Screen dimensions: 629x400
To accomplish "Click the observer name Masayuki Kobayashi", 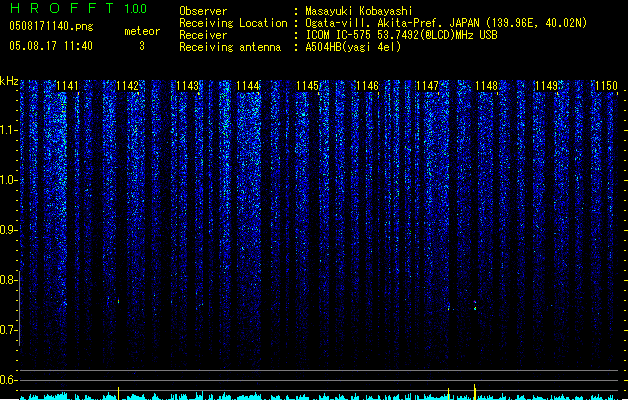I will pyautogui.click(x=359, y=11).
